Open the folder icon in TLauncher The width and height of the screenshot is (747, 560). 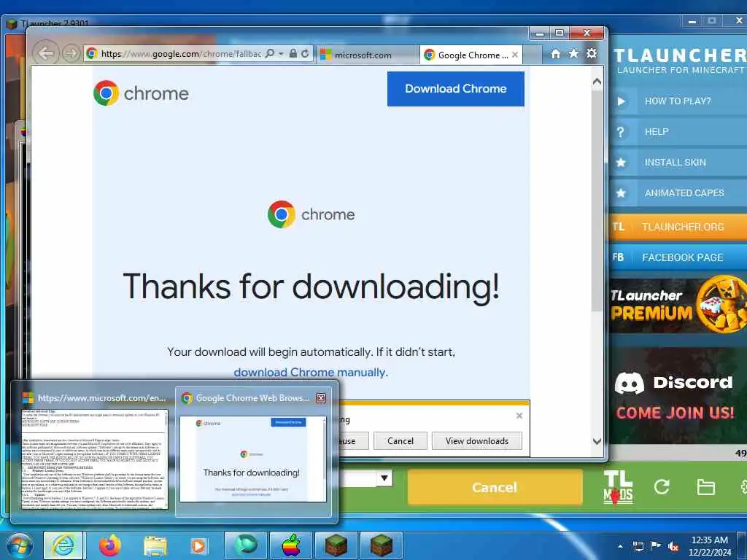click(x=705, y=487)
